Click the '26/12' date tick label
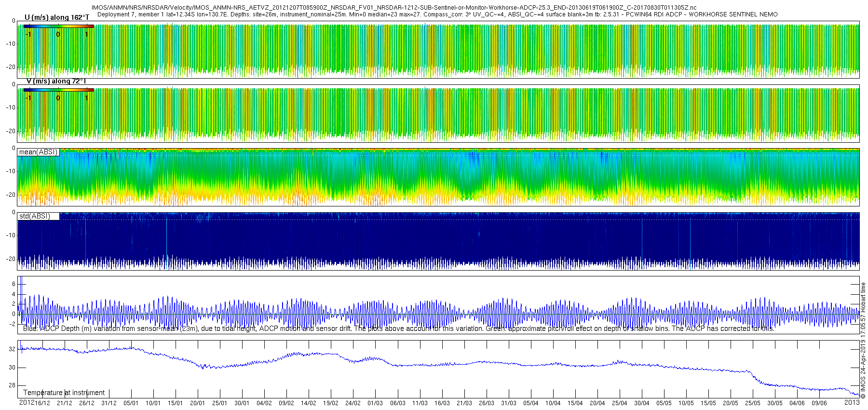Viewport: 868px width, 410px height. [87, 403]
